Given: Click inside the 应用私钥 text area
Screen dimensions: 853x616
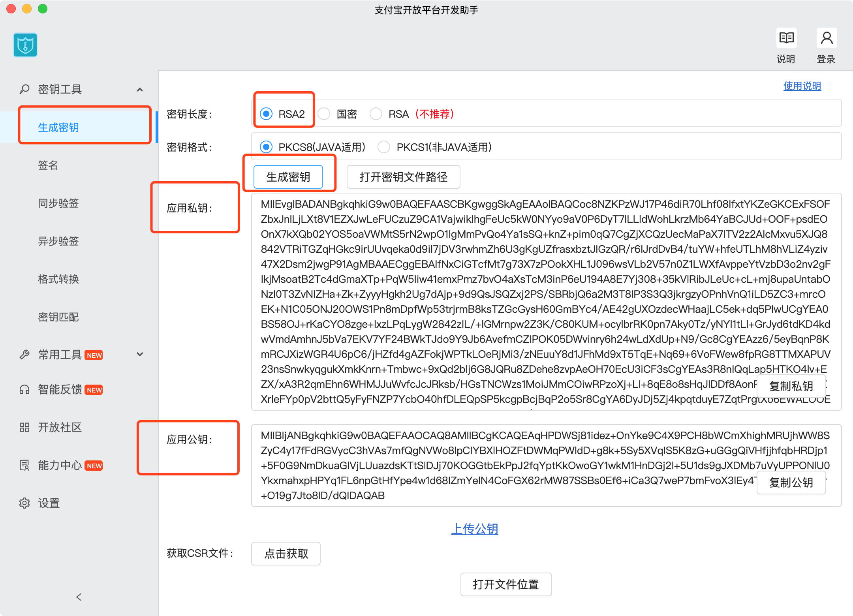Looking at the screenshot, I should (546, 302).
